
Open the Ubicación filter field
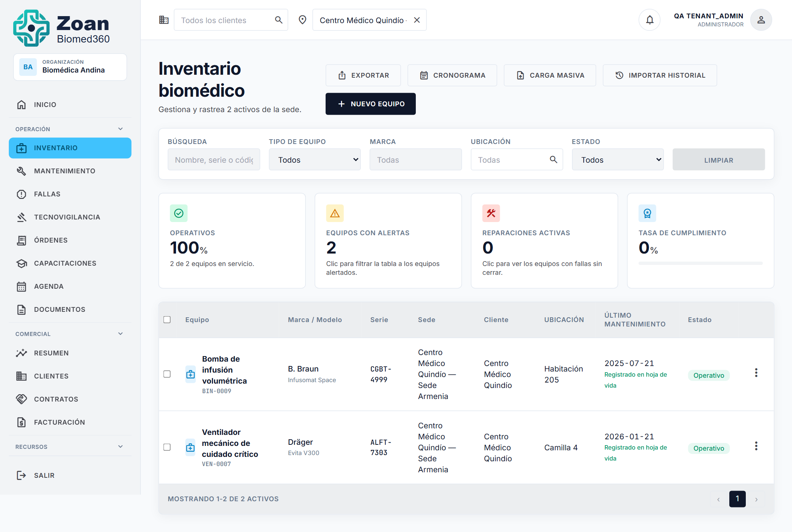517,160
